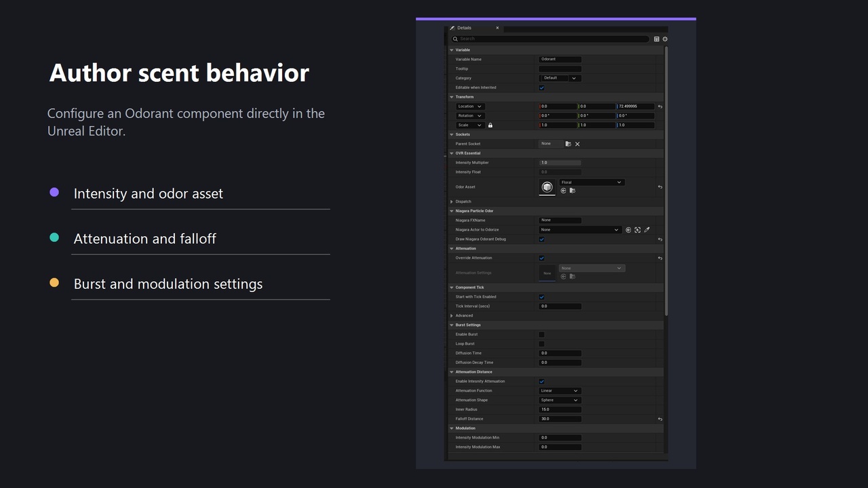
Task: Reset the Location value to default
Action: [660, 106]
